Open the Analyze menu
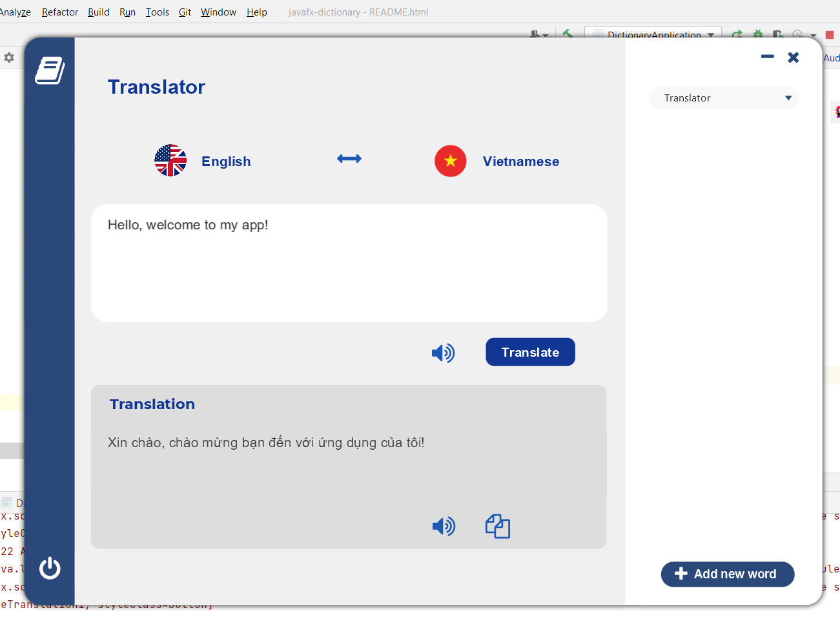This screenshot has height=630, width=840. click(x=15, y=12)
